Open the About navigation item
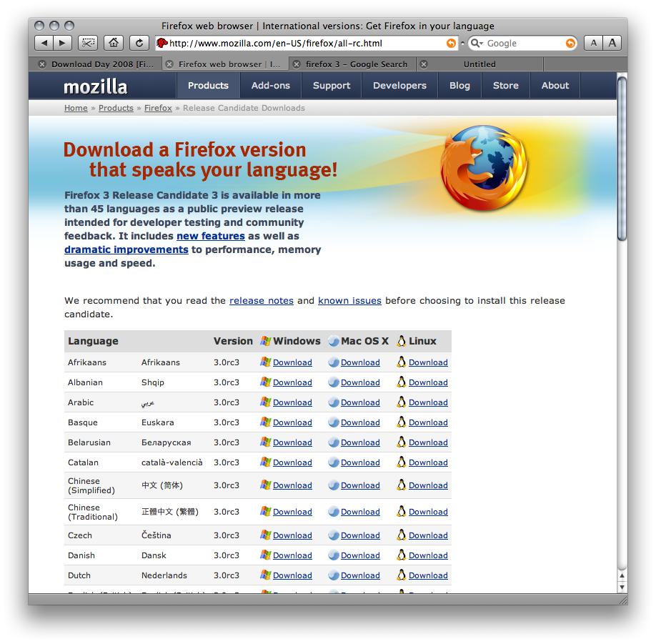 tap(555, 85)
